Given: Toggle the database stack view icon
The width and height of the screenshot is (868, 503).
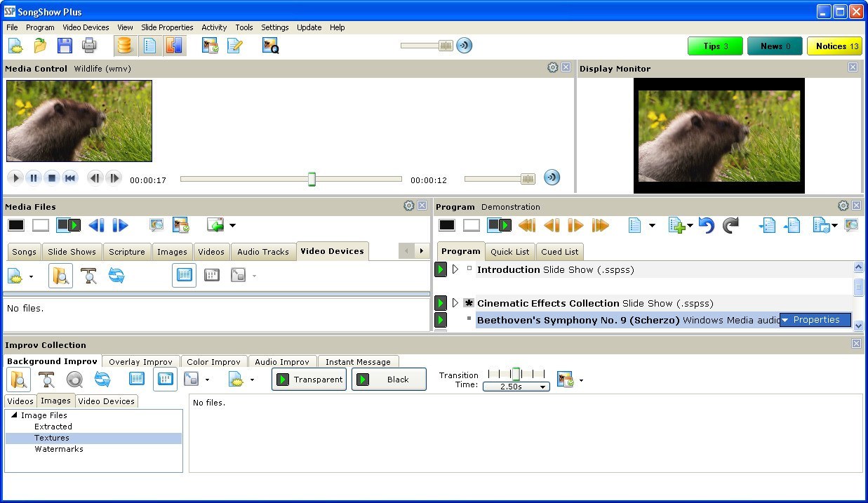Looking at the screenshot, I should [125, 46].
